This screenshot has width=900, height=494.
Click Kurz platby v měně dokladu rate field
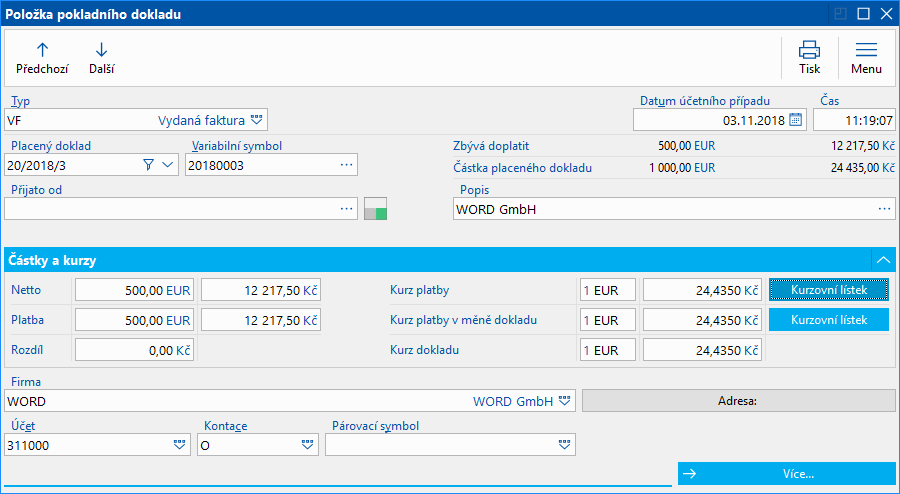pyautogui.click(x=702, y=320)
